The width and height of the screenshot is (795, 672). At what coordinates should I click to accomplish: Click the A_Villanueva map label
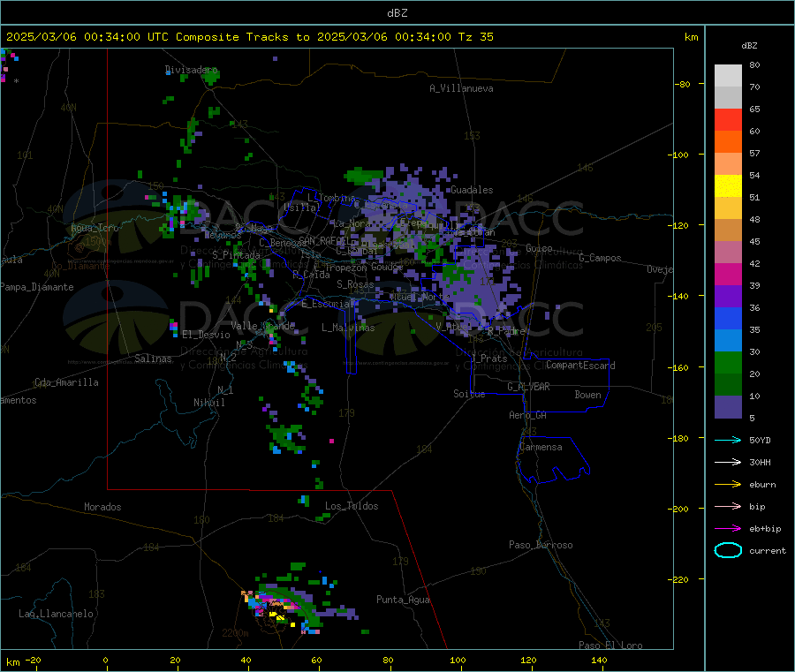pyautogui.click(x=461, y=88)
